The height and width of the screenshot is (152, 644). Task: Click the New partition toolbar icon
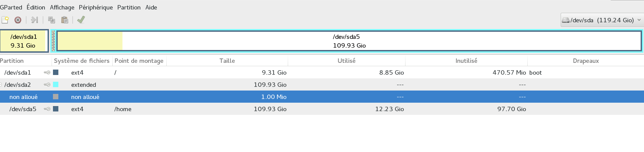(5, 20)
